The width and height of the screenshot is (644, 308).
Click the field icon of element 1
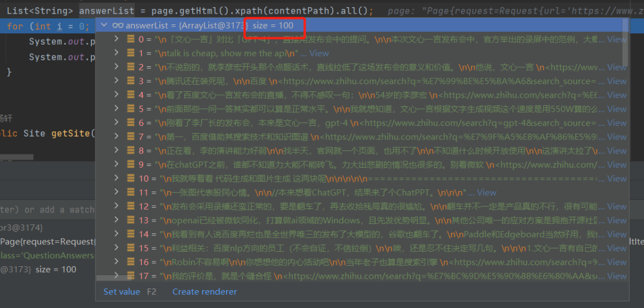tap(131, 53)
